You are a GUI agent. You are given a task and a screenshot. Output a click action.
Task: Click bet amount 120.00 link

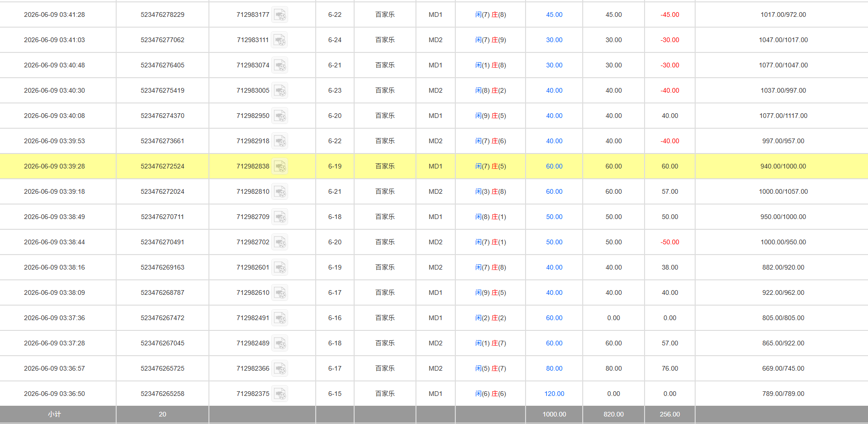(554, 394)
